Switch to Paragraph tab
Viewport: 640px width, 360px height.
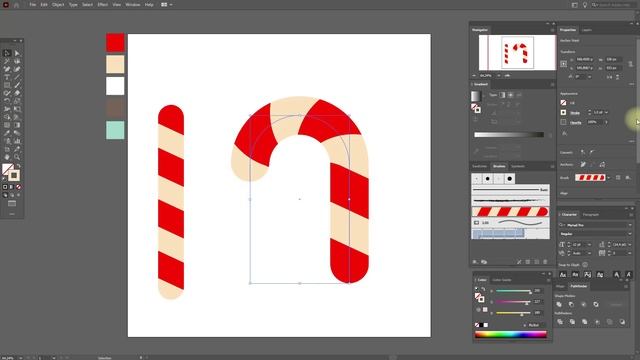tap(591, 214)
